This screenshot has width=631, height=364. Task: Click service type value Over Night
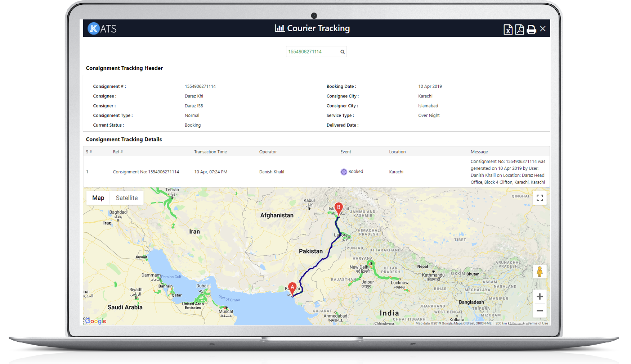click(x=429, y=115)
